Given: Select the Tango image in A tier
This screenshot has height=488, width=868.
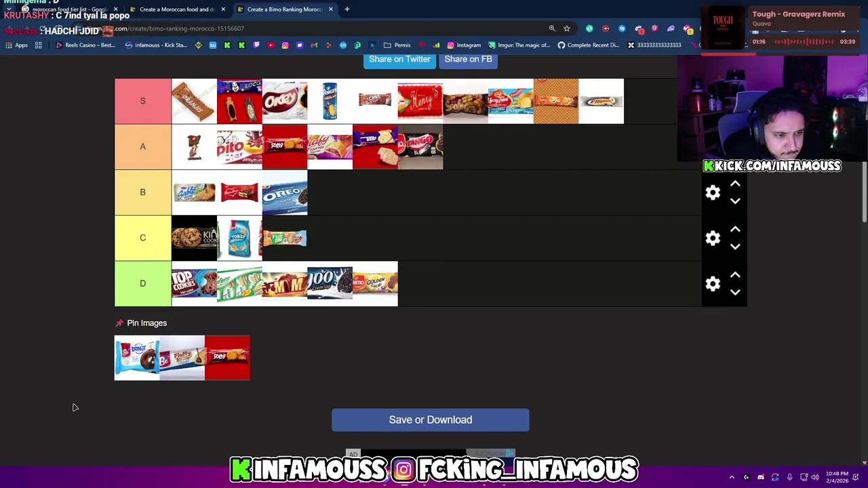Looking at the screenshot, I should (x=420, y=146).
